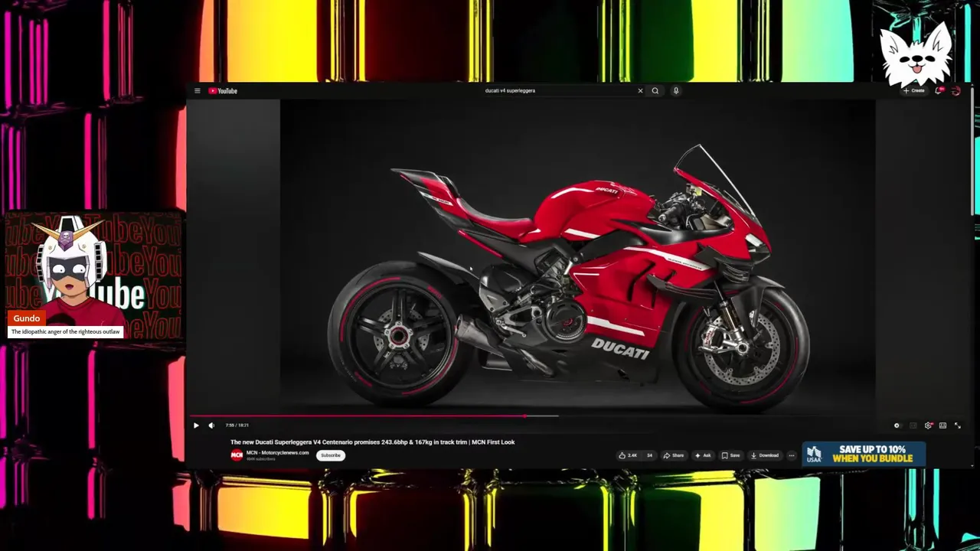Download the video
The width and height of the screenshot is (980, 551).
(765, 455)
